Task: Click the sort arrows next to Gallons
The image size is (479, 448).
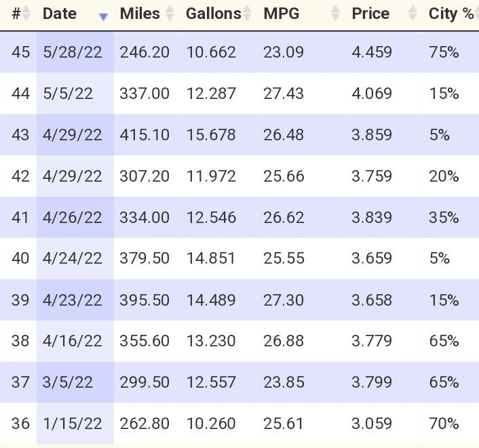Action: point(248,13)
